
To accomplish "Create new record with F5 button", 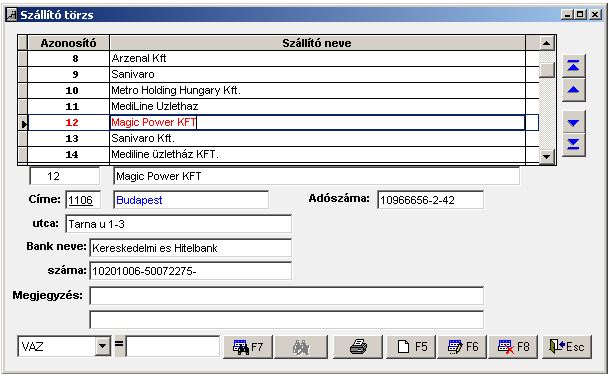I will click(411, 347).
